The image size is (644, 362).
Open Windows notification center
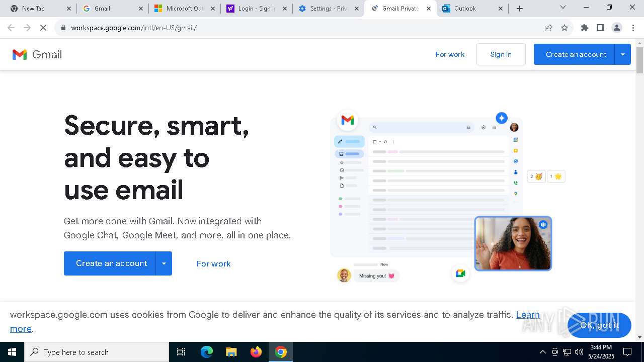[x=627, y=352]
